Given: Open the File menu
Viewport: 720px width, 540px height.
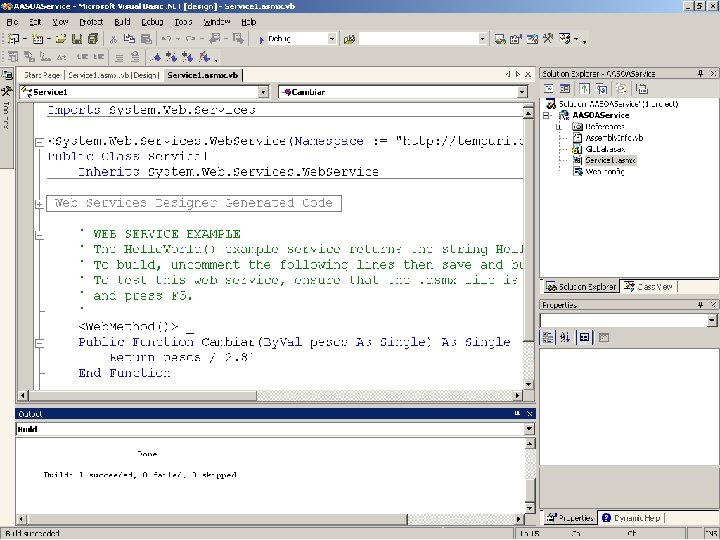Looking at the screenshot, I should coord(12,22).
